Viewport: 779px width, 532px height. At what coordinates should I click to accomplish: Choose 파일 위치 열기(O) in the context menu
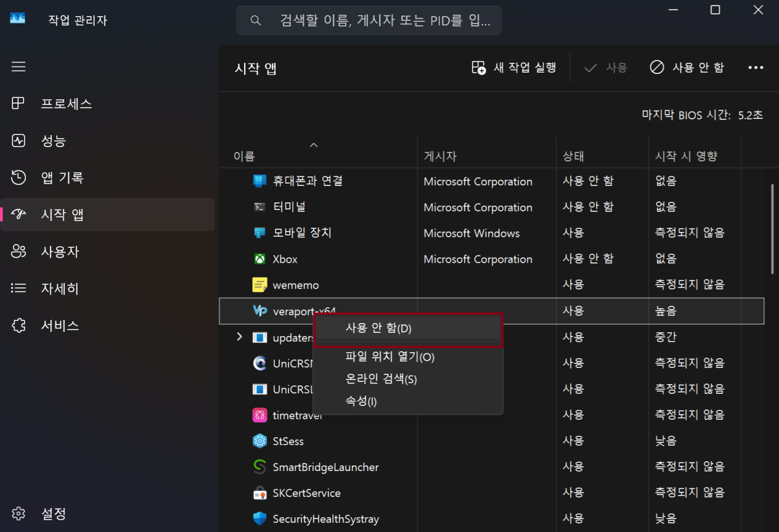(408, 357)
